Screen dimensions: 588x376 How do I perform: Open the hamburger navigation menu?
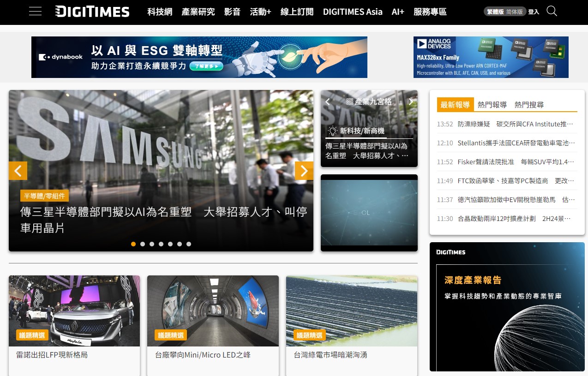(x=35, y=11)
